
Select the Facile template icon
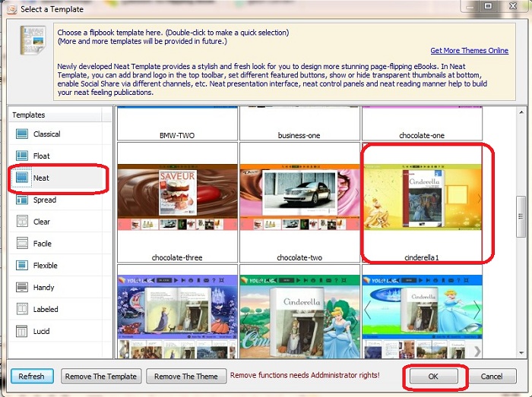point(22,243)
